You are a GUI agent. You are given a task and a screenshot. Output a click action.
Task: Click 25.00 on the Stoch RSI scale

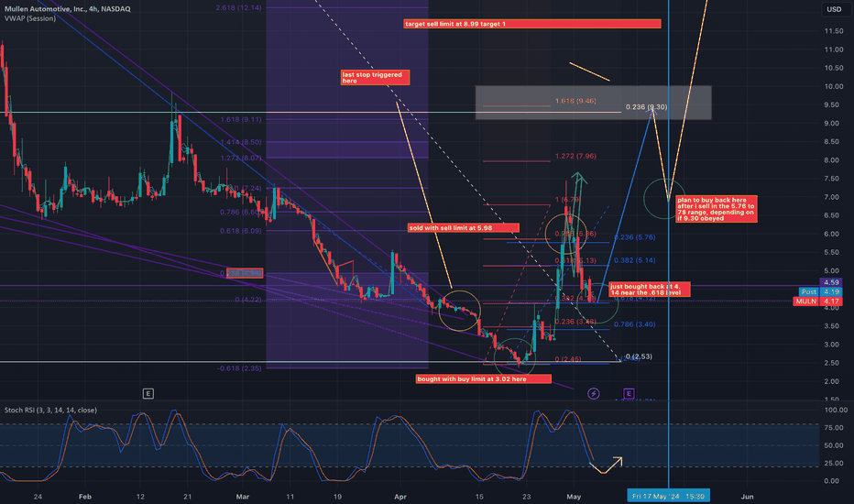coord(833,464)
